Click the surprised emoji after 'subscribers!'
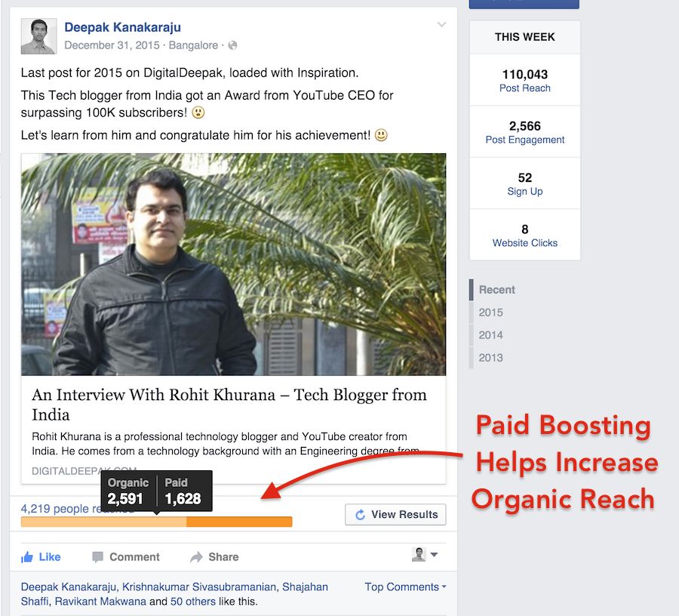This screenshot has height=616, width=679. tap(198, 112)
